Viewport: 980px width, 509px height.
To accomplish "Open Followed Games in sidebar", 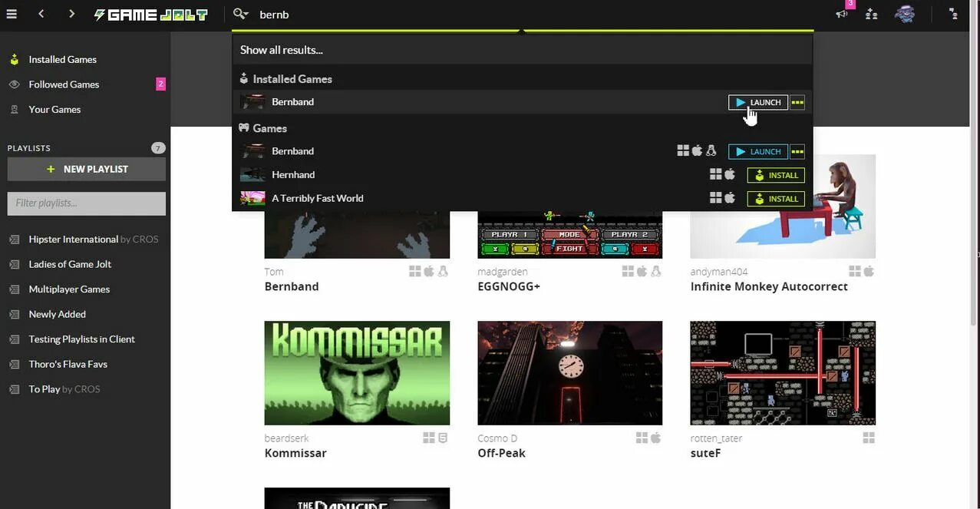I will coord(64,84).
